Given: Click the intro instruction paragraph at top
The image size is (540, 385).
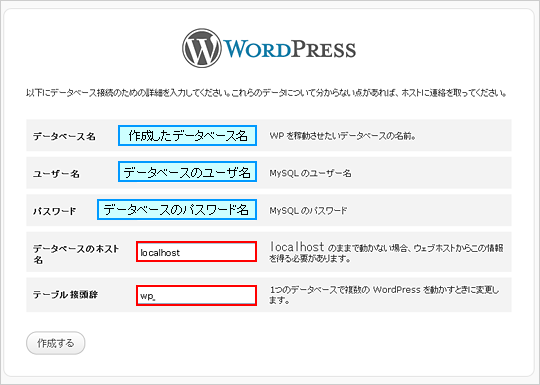Looking at the screenshot, I should [x=266, y=93].
